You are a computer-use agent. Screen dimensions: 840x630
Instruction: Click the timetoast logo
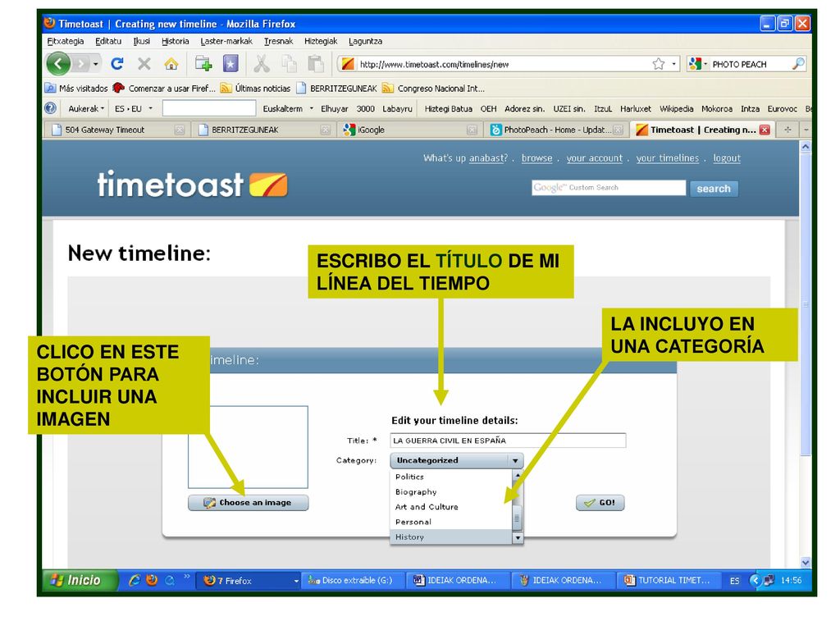point(192,185)
